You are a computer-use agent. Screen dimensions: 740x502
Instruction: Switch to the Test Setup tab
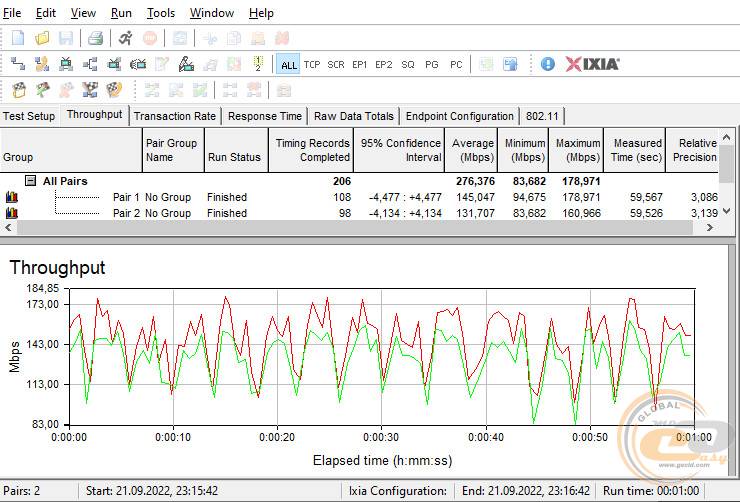pyautogui.click(x=29, y=116)
